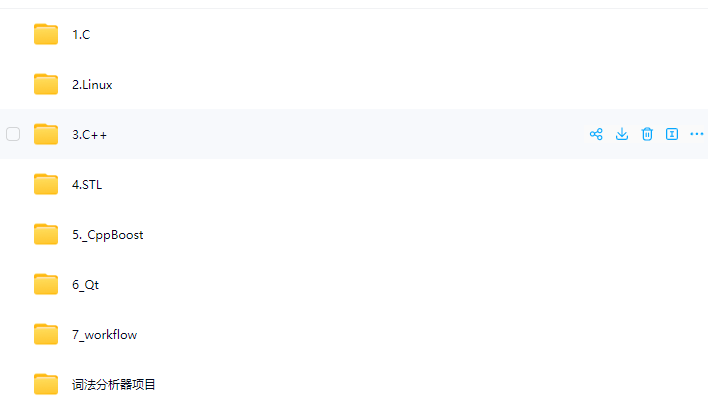Rename the 3.C++ folder
The width and height of the screenshot is (708, 411).
pyautogui.click(x=672, y=134)
